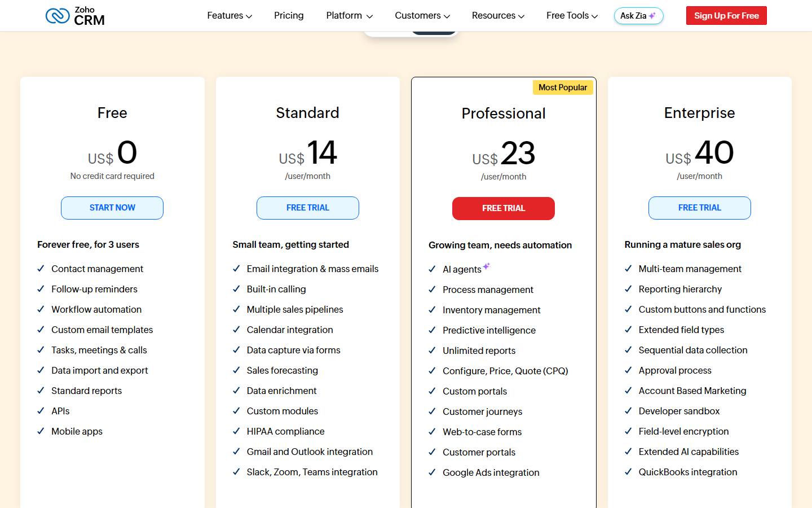Viewport: 812px width, 508px height.
Task: Click the Professional plan heading
Action: tap(504, 113)
